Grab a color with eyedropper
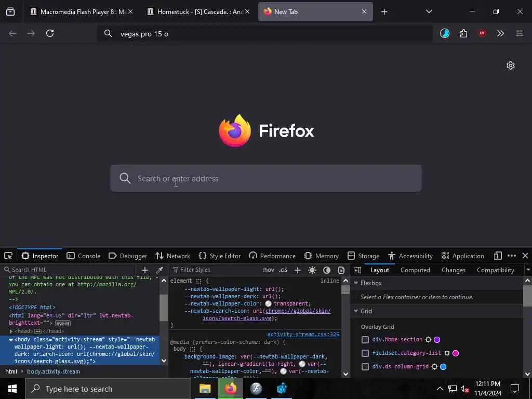This screenshot has height=399, width=532. pos(159,270)
